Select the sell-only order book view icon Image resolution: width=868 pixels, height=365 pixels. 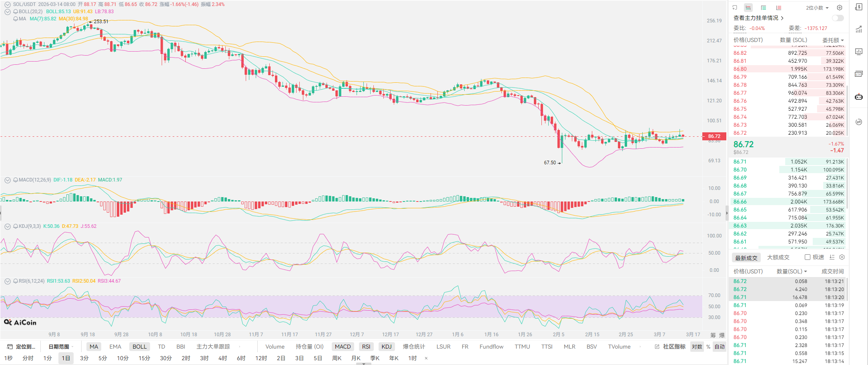[778, 8]
